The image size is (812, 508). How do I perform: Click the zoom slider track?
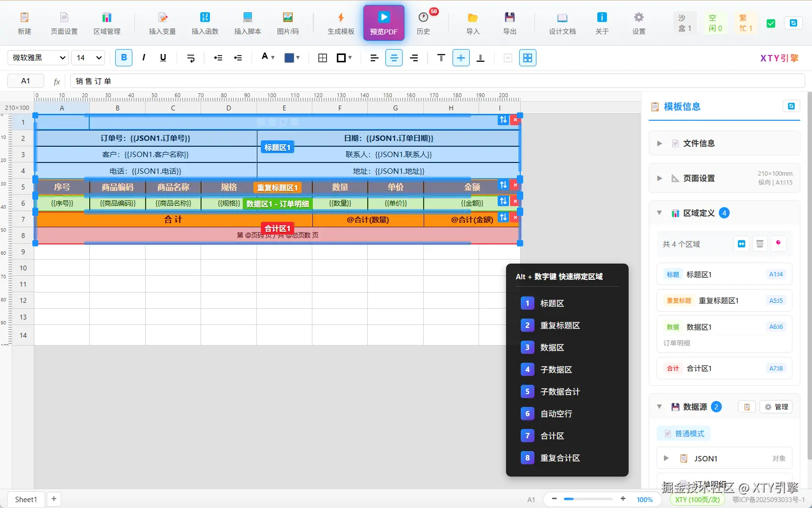[x=588, y=499]
